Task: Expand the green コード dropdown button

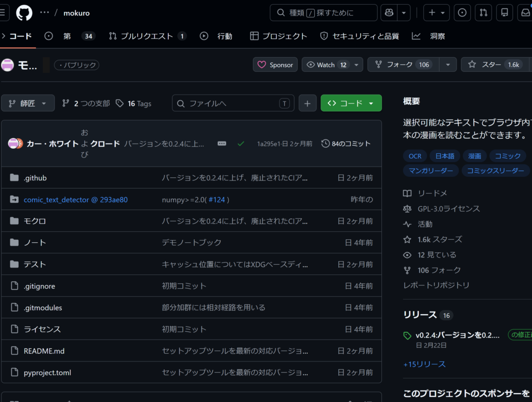Action: click(x=351, y=103)
